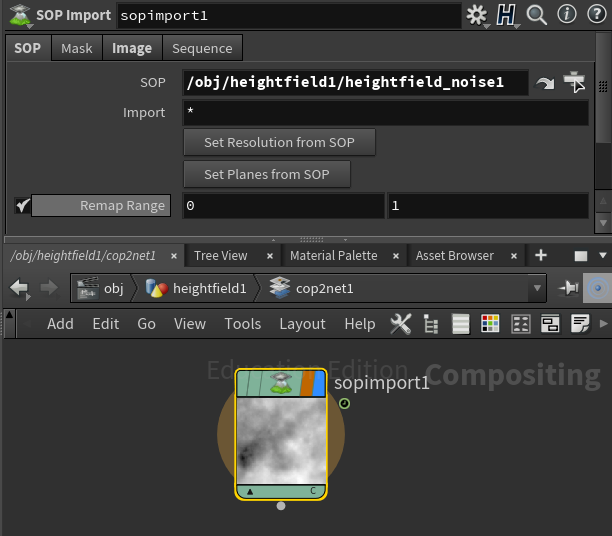The width and height of the screenshot is (612, 536).
Task: Toggle the orange render flag on sopimport1
Action: (x=307, y=383)
